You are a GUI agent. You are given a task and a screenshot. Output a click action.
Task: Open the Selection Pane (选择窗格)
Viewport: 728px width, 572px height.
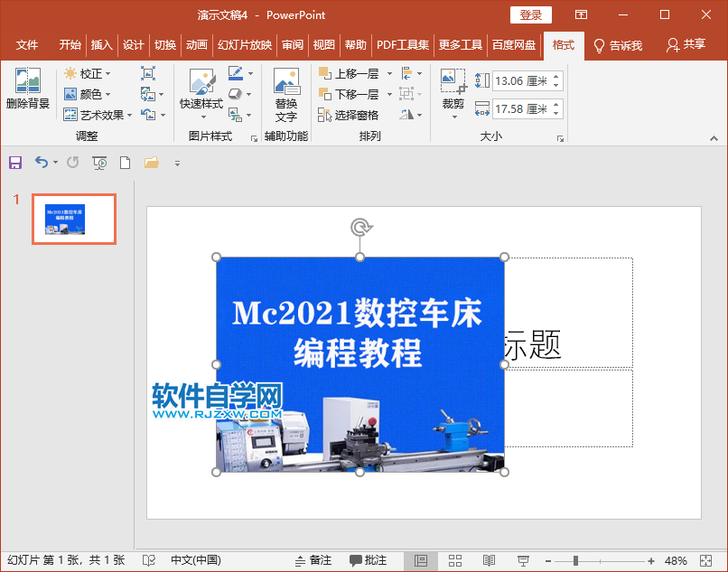(354, 115)
